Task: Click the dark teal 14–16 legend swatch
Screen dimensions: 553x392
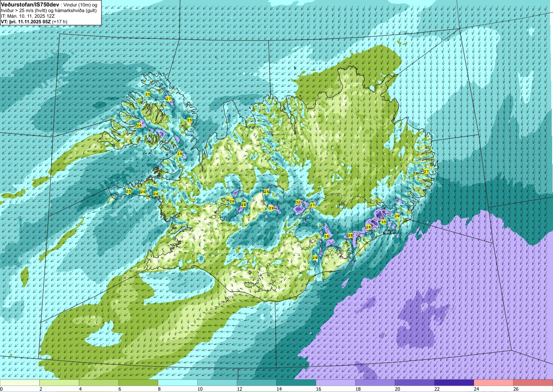Action: click(296, 383)
